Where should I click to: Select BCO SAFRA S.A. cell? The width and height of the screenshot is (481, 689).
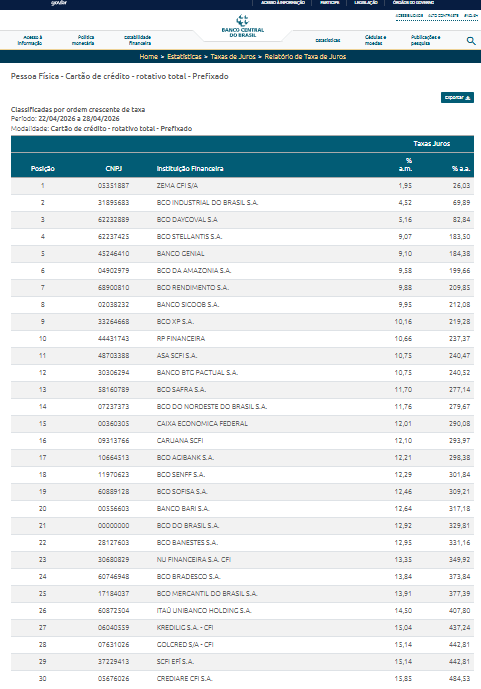pos(181,389)
